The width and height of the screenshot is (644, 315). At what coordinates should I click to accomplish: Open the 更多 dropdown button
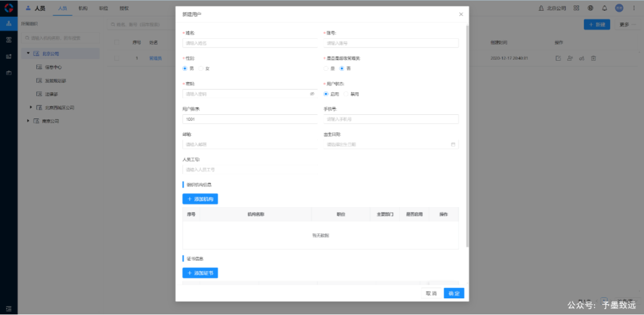coord(627,24)
